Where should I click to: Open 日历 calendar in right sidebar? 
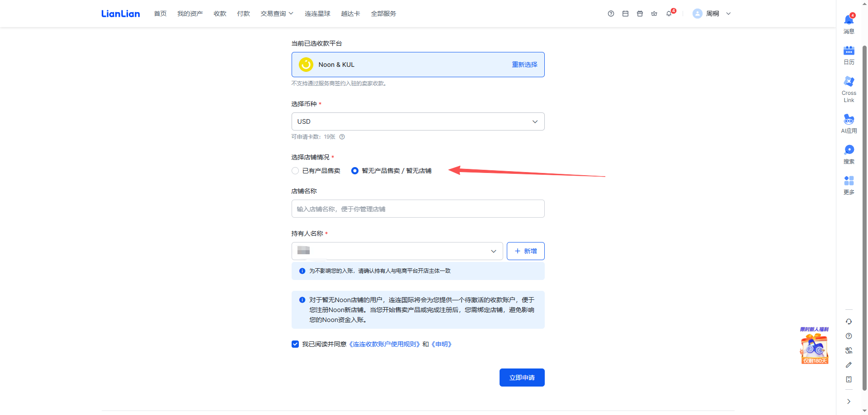click(x=849, y=55)
